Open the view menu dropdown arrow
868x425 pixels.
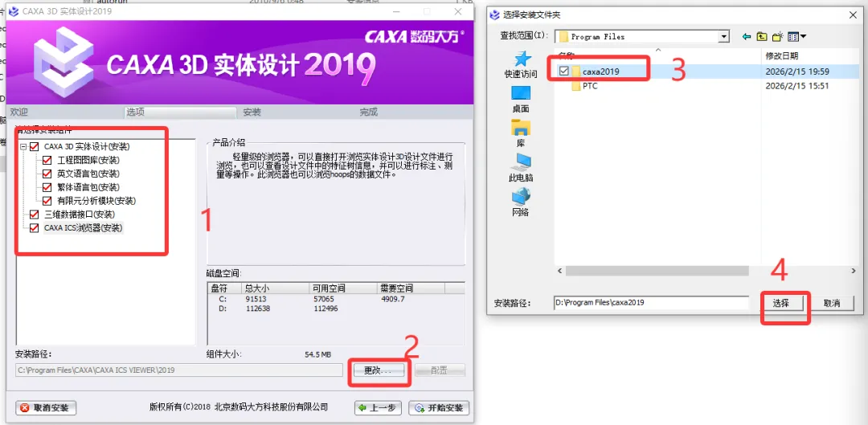coord(803,36)
